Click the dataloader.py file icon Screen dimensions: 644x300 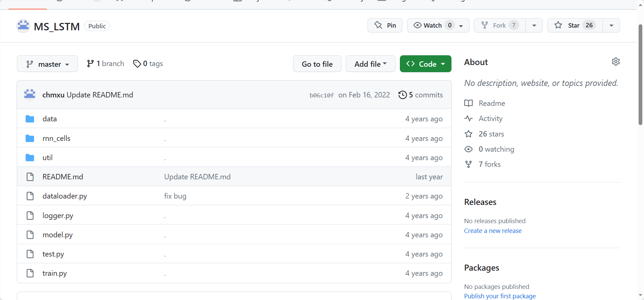click(30, 196)
